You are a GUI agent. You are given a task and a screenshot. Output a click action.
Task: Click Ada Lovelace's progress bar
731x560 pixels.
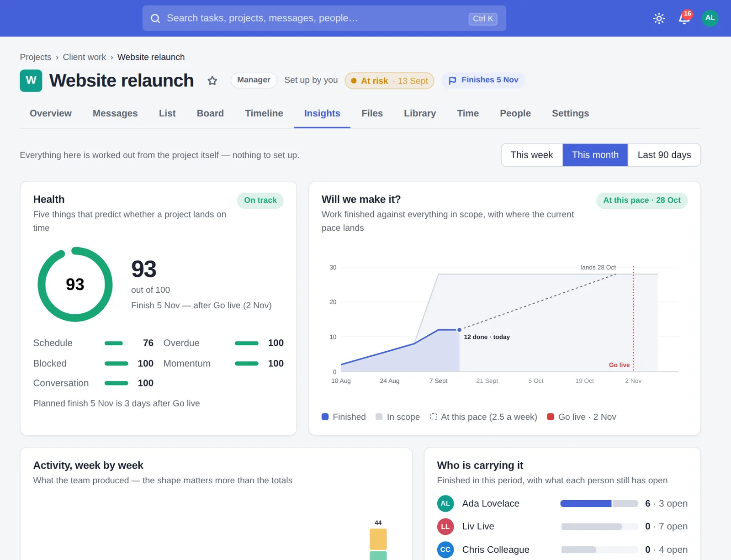click(x=599, y=503)
